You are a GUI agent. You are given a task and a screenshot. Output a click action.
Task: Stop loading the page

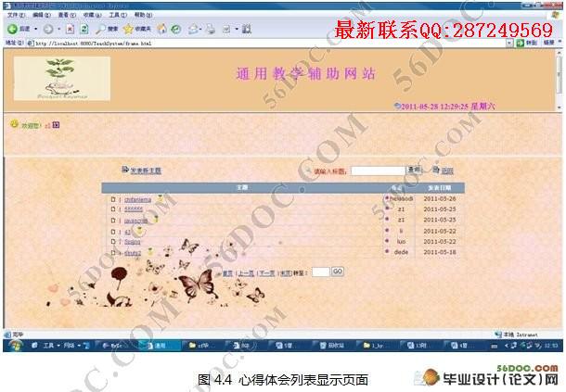(71, 30)
